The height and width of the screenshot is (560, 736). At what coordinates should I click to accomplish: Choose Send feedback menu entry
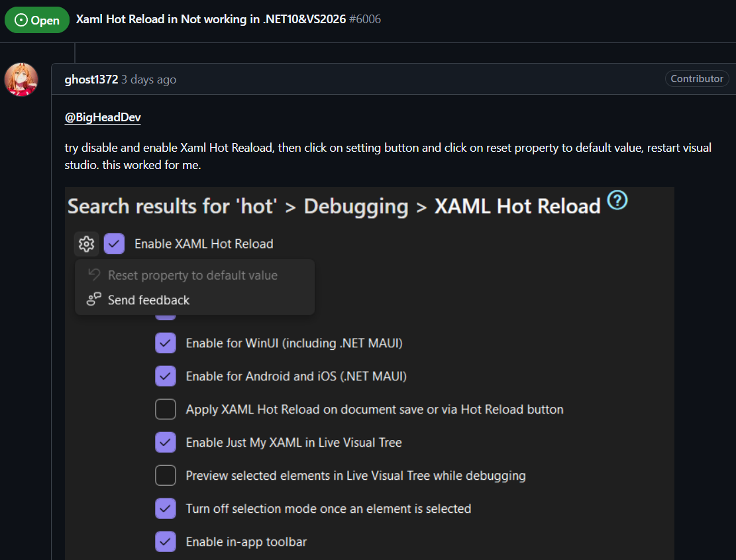point(148,300)
